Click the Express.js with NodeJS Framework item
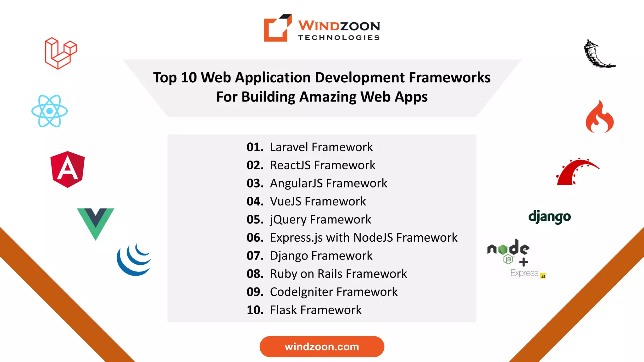644x362 pixels. click(352, 238)
